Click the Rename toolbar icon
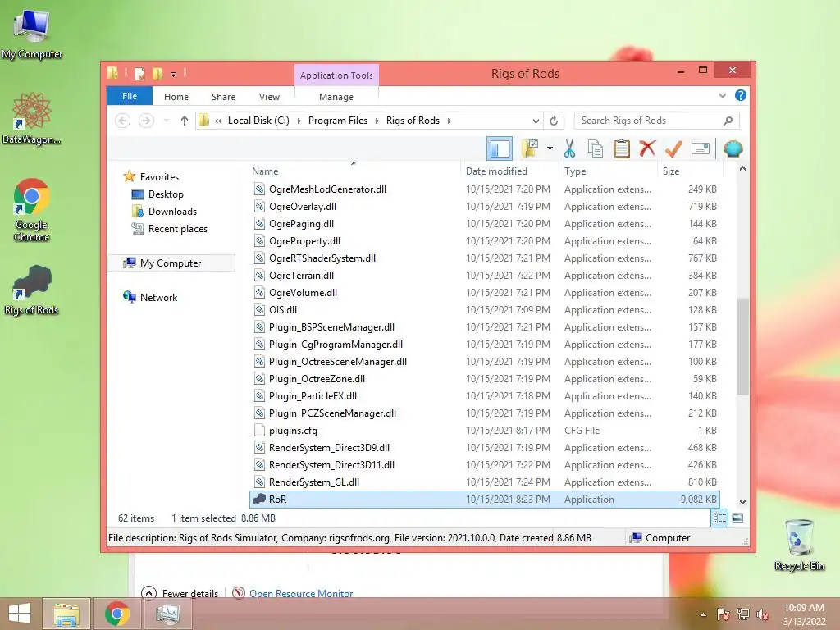Screen dimensions: 840x630 [x=701, y=148]
